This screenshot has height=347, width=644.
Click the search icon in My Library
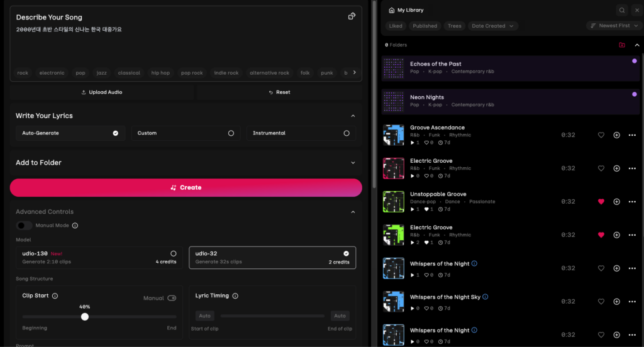[x=622, y=10]
